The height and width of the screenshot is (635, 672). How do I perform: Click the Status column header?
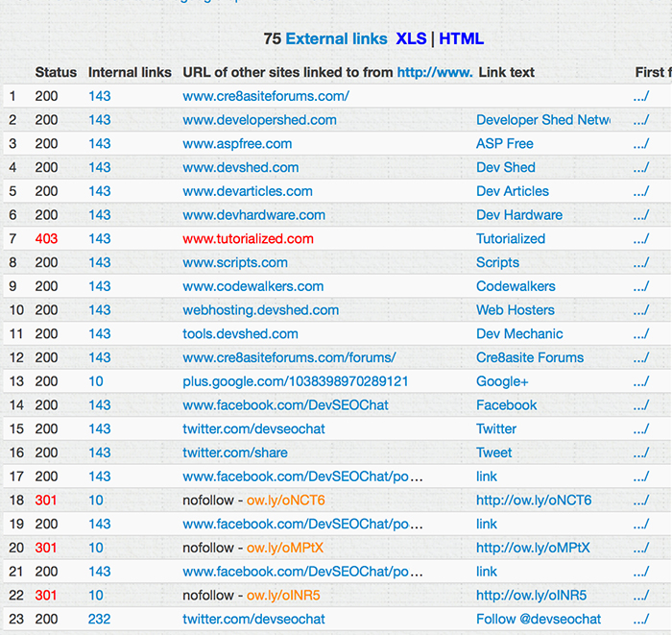click(x=56, y=72)
